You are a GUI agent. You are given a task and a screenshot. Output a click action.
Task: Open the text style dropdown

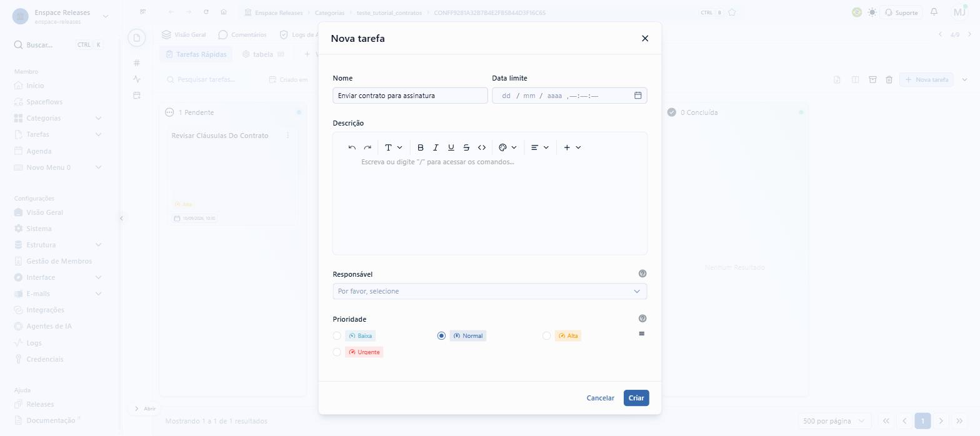click(x=393, y=147)
